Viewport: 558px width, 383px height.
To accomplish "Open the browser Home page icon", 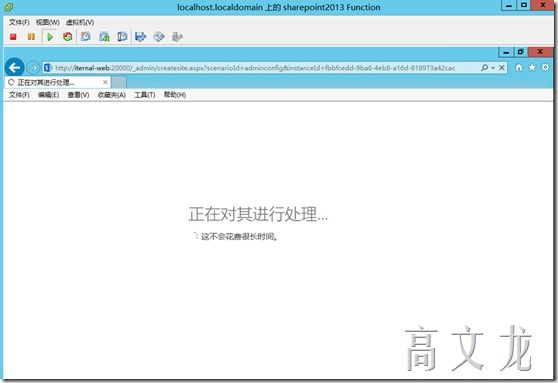I will [x=519, y=67].
